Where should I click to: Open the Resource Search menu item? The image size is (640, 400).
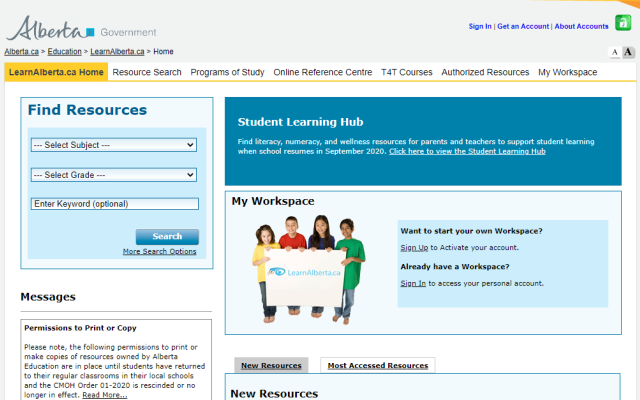point(147,72)
